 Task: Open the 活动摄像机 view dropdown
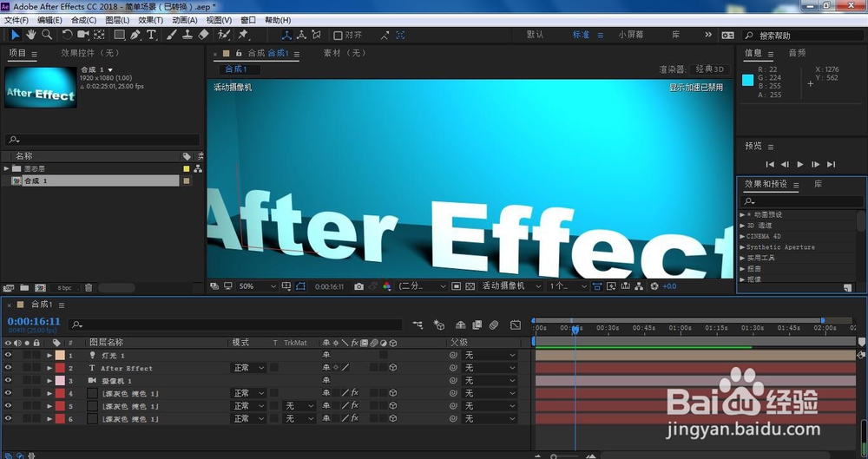(511, 286)
